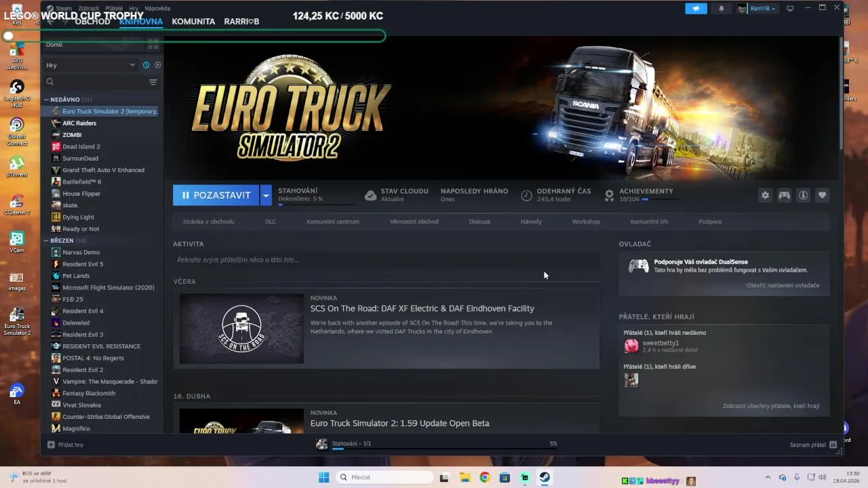868x488 pixels.
Task: Open the KNIHOVNA tab
Action: (x=141, y=22)
